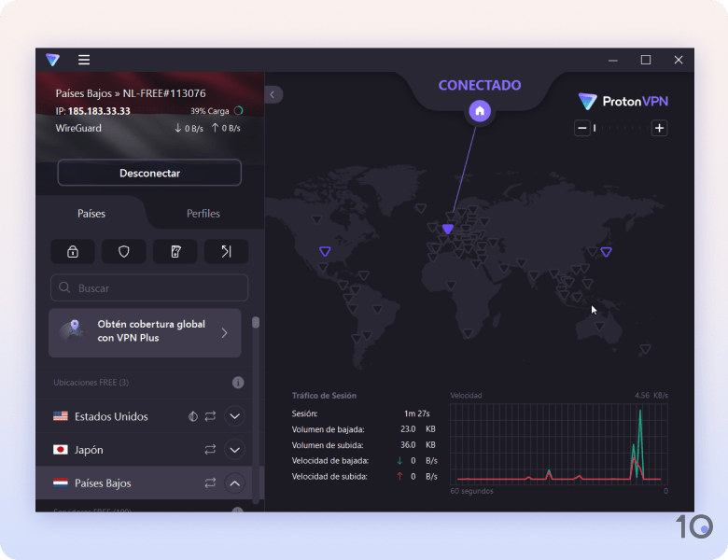728x560 pixels.
Task: Maximize the Proton VPN window
Action: [x=645, y=60]
